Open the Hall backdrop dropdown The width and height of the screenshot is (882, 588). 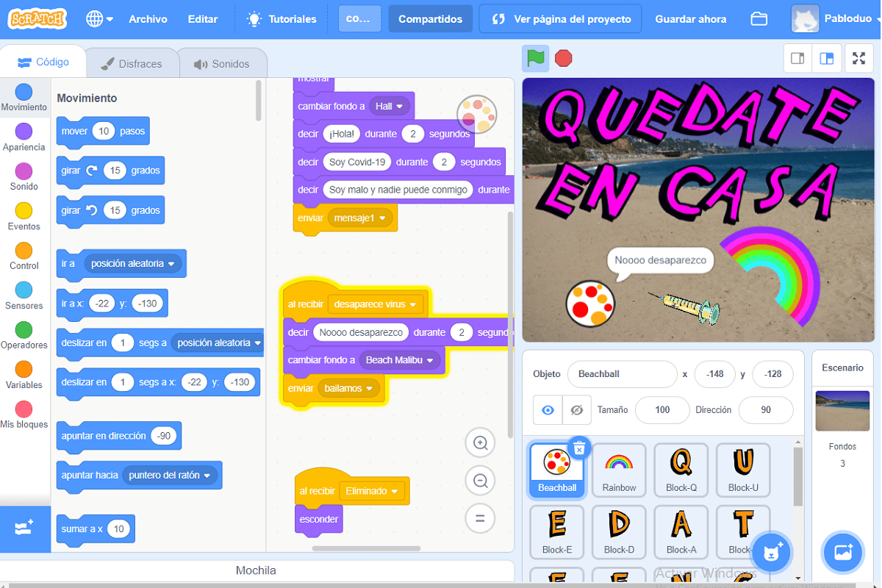coord(390,106)
